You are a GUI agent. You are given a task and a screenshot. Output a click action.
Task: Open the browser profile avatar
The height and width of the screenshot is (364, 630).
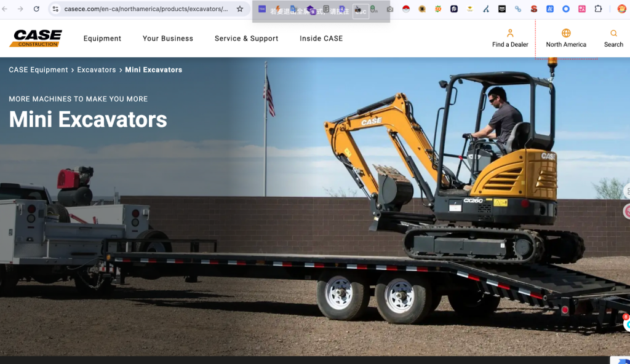(x=621, y=9)
